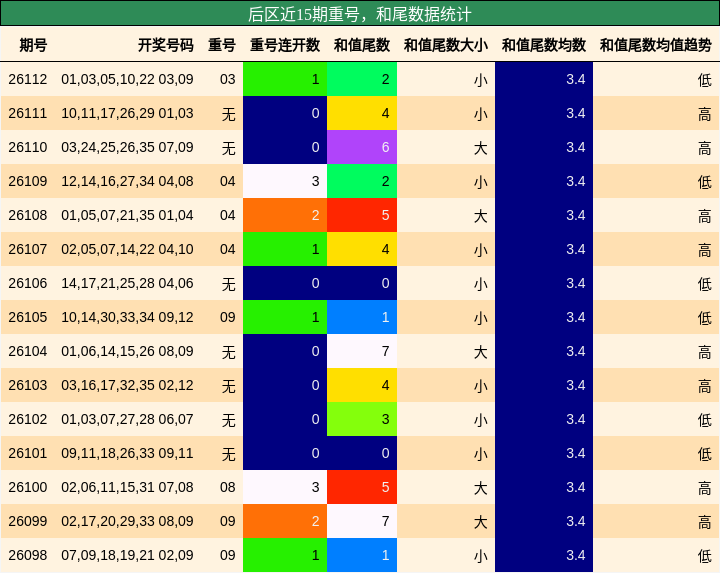Click the 重号 column header
720x573 pixels.
coord(222,45)
